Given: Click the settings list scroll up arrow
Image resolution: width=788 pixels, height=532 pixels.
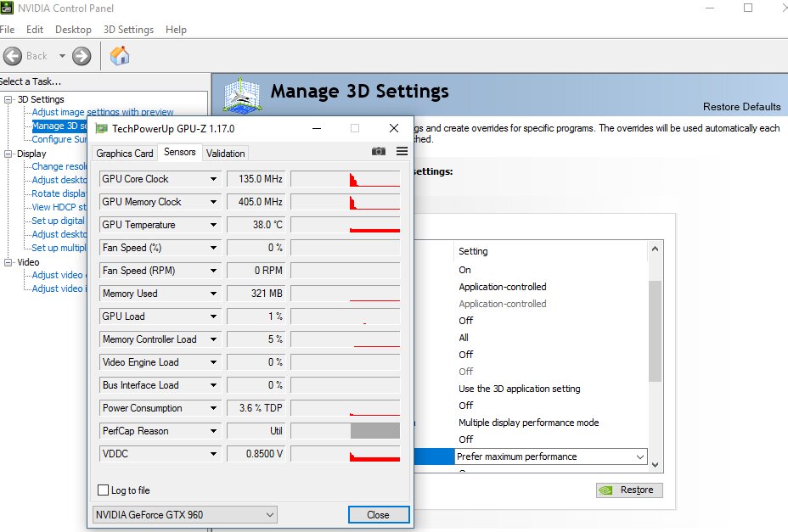Looking at the screenshot, I should 655,249.
